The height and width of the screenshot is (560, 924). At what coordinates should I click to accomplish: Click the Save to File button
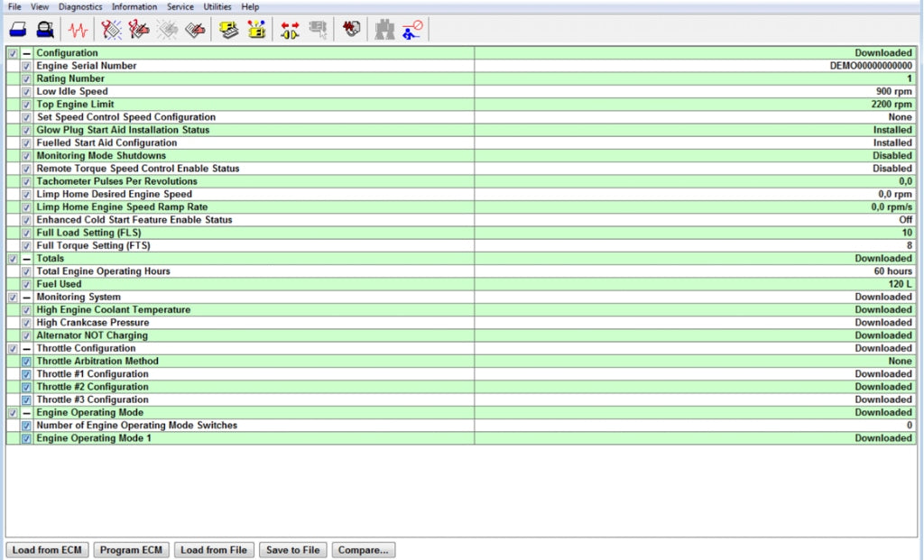[x=292, y=550]
